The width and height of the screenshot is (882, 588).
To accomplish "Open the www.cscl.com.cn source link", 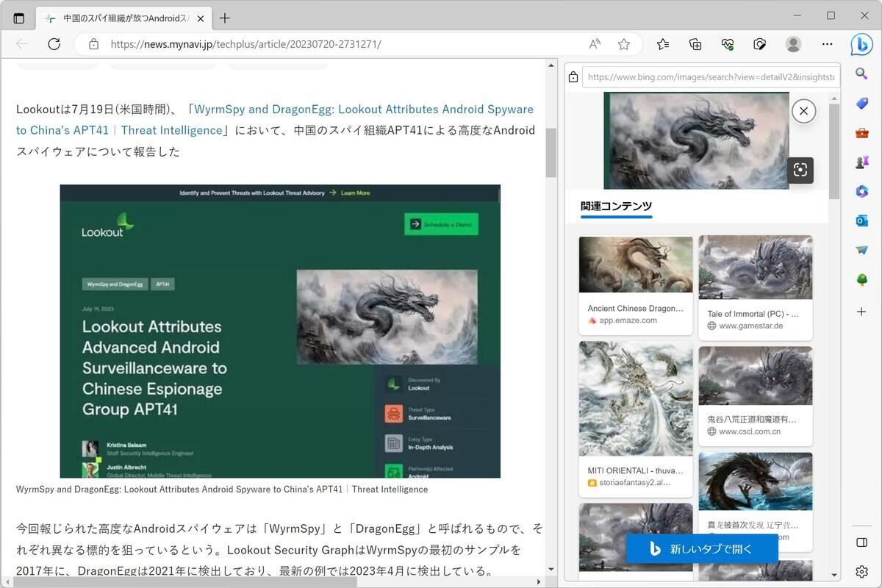I will tap(750, 431).
